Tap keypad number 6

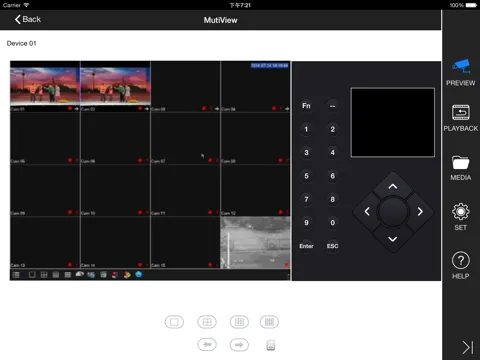pyautogui.click(x=332, y=176)
